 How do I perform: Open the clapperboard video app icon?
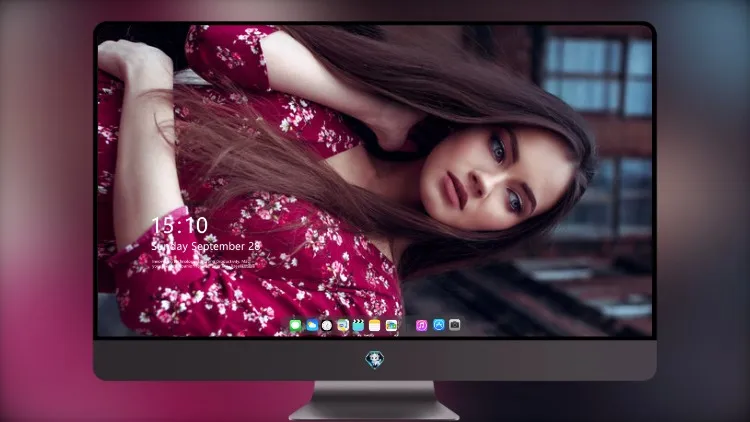click(x=358, y=325)
